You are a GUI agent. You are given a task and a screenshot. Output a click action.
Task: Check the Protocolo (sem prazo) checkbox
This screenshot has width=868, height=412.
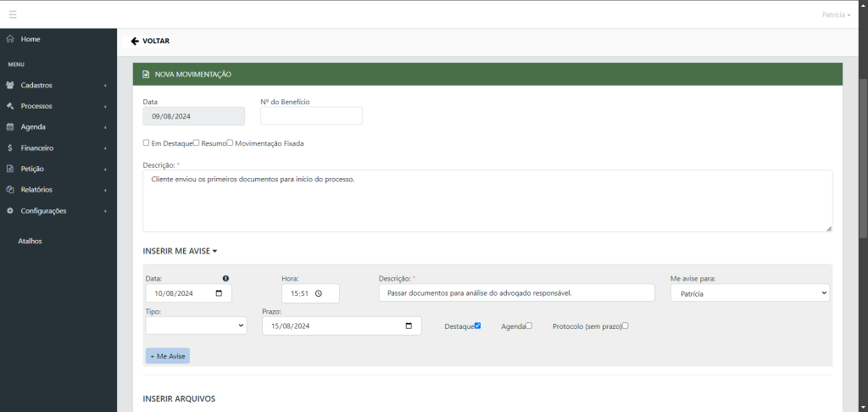[626, 326]
